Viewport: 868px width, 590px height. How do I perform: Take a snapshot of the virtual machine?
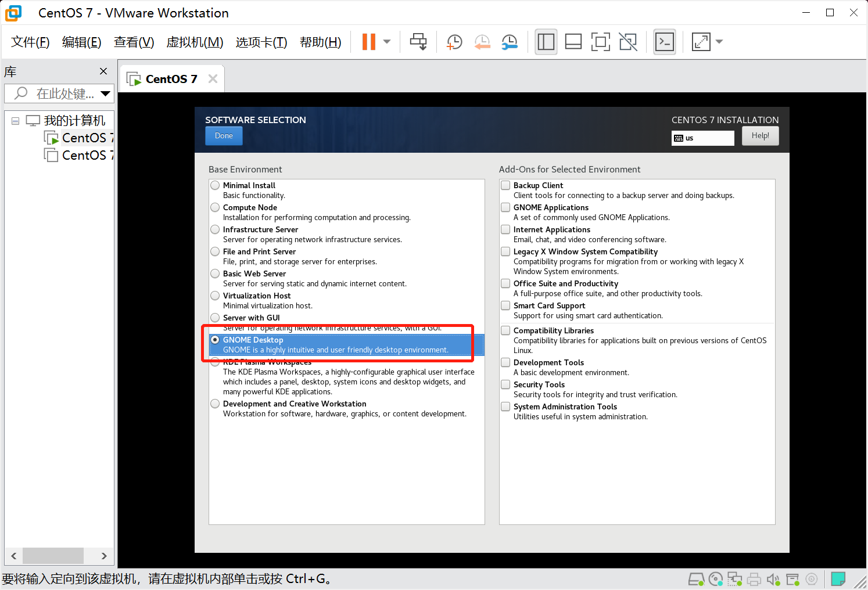pos(454,42)
